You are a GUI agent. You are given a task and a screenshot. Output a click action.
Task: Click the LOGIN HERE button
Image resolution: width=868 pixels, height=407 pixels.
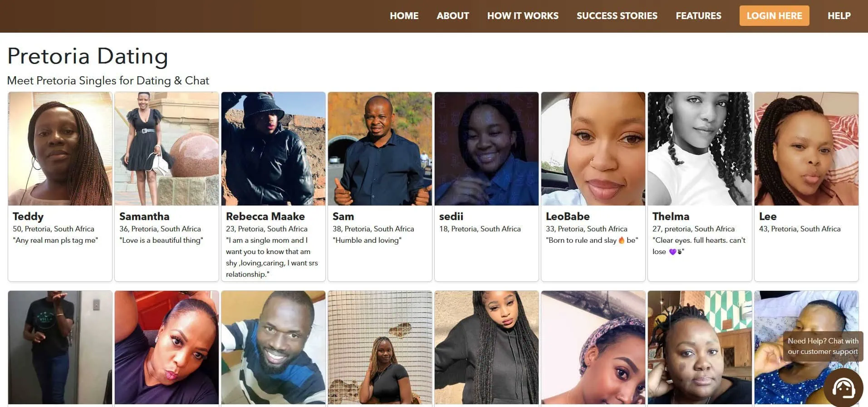774,16
